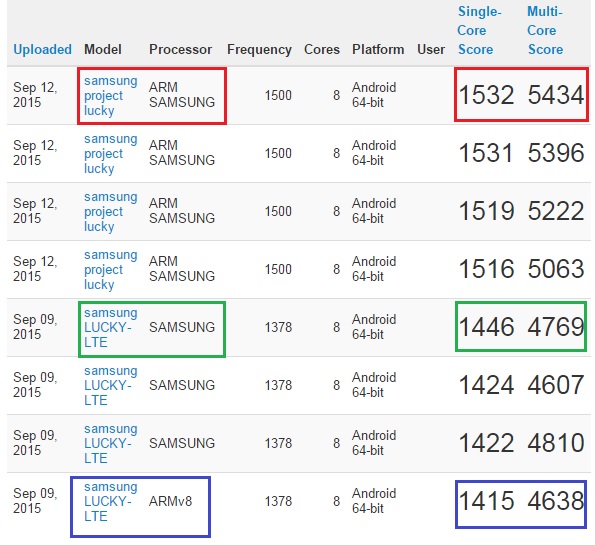The image size is (595, 545).
Task: Select multi-core score 4769
Action: [556, 327]
